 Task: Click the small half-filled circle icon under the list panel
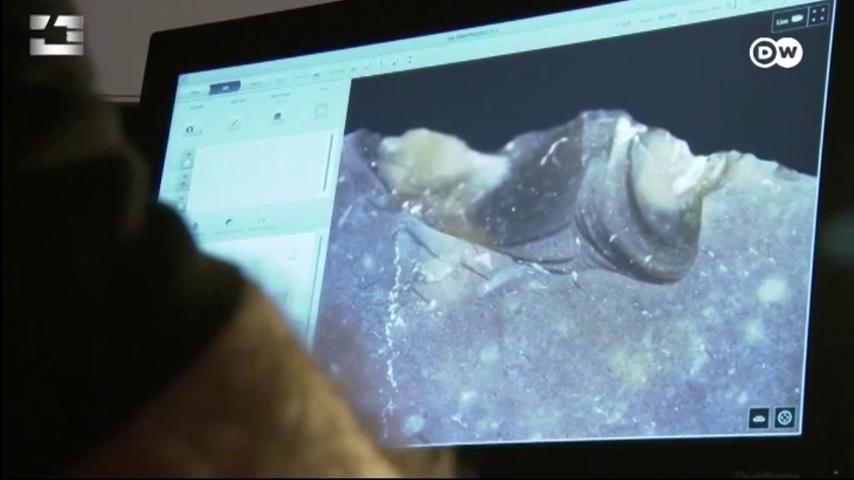[229, 222]
